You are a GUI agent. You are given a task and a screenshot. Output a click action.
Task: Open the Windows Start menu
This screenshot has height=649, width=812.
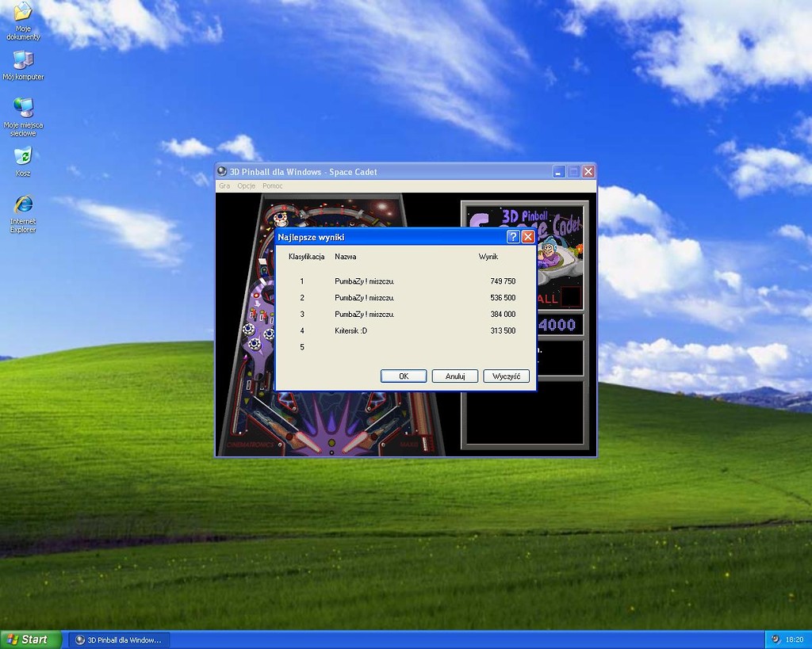coord(31,639)
